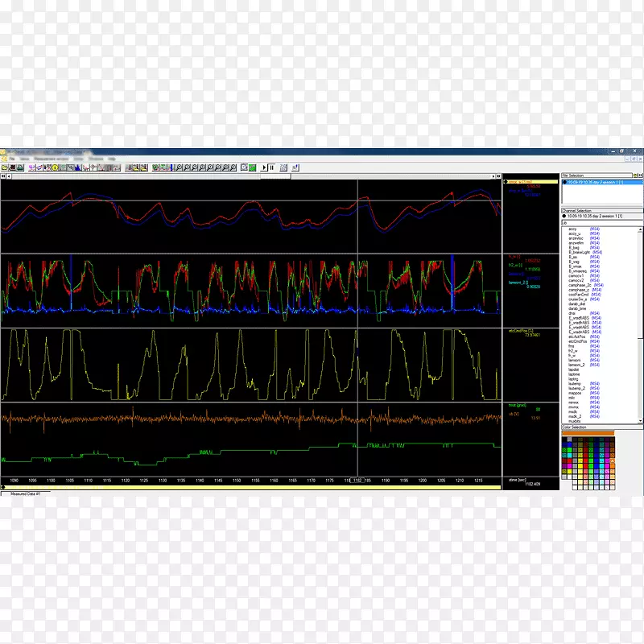644x644 pixels.
Task: Open the Help menu
Action: [x=113, y=159]
